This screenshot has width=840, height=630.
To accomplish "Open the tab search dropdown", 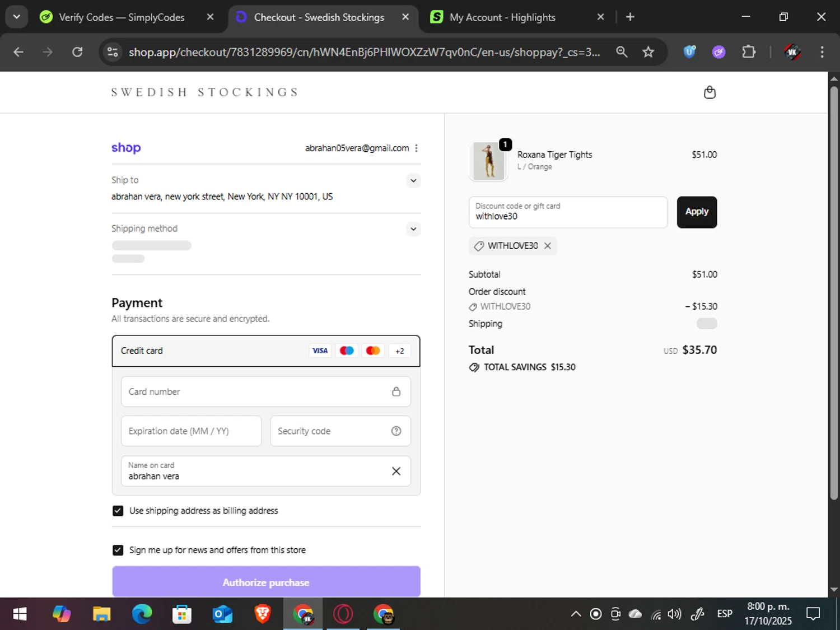I will pyautogui.click(x=17, y=17).
